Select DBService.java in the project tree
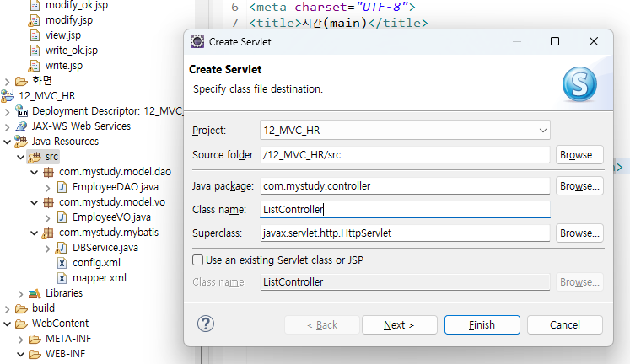 tap(105, 248)
